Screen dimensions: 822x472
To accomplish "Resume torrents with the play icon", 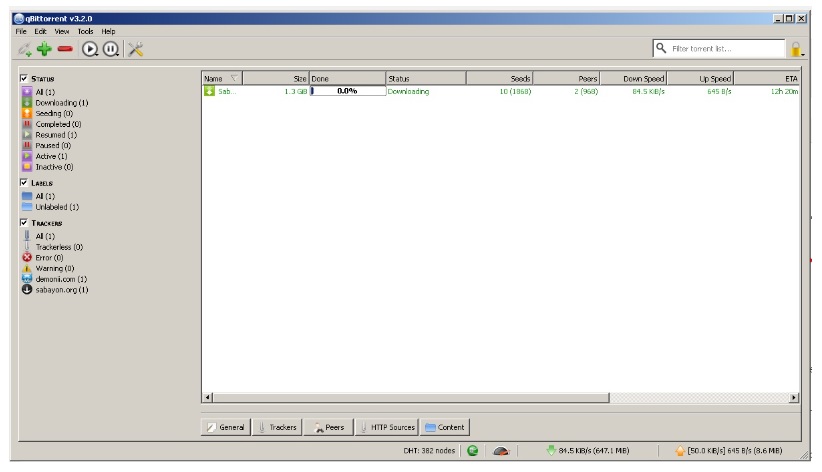I will 90,49.
